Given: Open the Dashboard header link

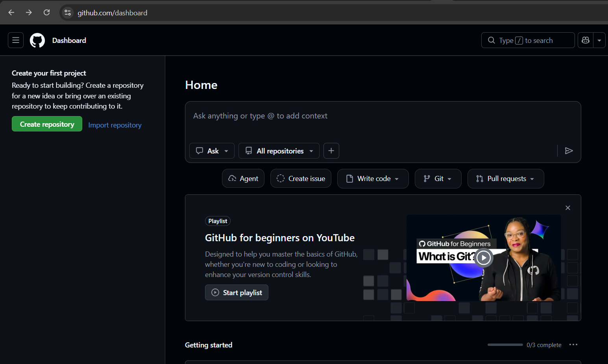Looking at the screenshot, I should pos(69,40).
